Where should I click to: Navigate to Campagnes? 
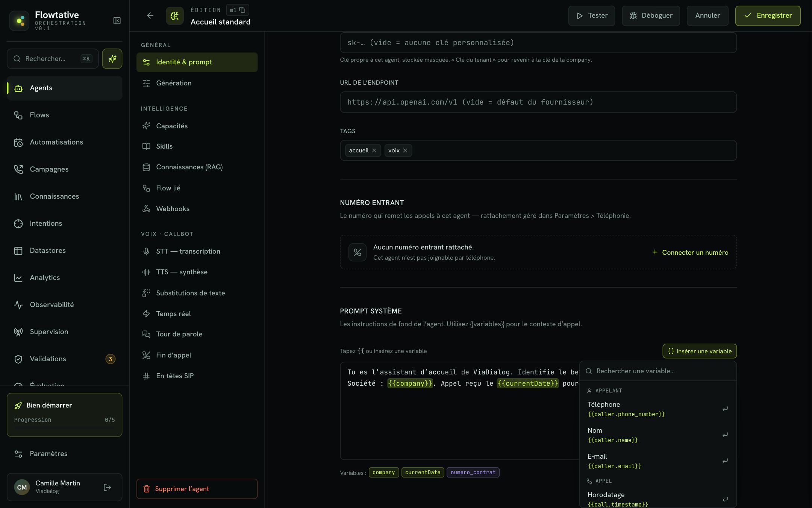pyautogui.click(x=65, y=169)
